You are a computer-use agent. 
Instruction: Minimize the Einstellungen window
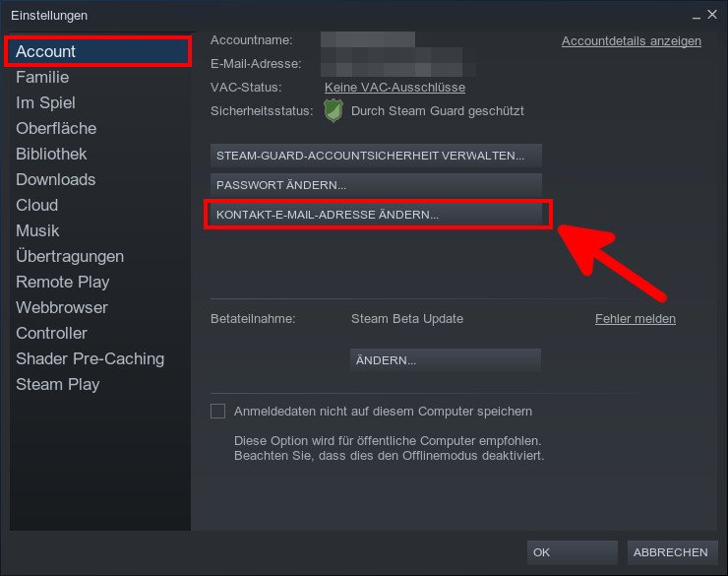pos(696,16)
